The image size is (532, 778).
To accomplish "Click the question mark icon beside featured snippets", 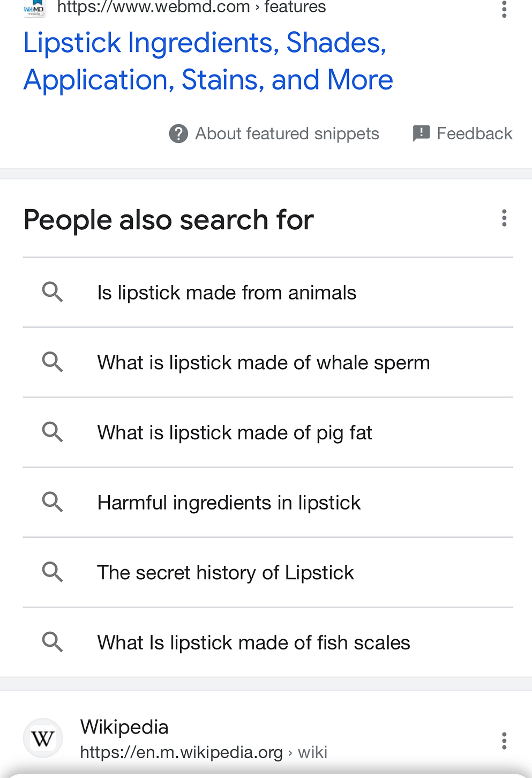I will 178,133.
